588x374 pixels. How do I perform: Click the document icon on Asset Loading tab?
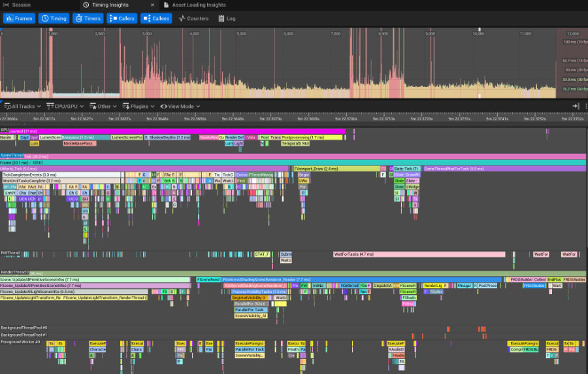coord(166,5)
